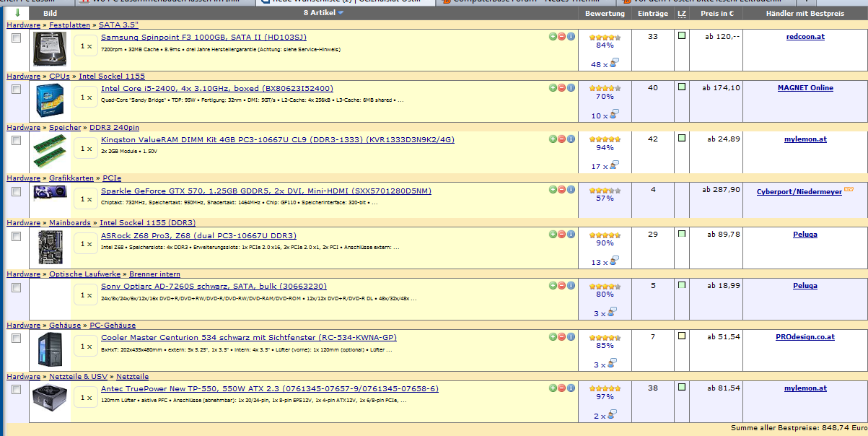Open blue info icon for ASRock Z68 Pro3

(571, 234)
